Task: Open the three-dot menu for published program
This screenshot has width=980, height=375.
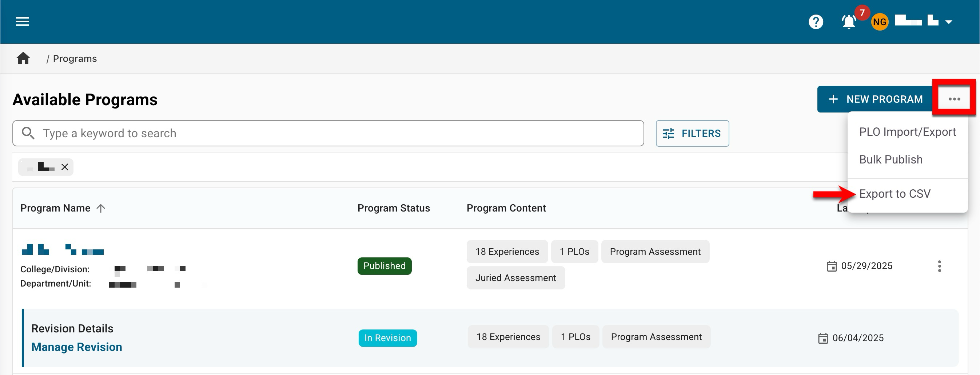Action: (939, 266)
